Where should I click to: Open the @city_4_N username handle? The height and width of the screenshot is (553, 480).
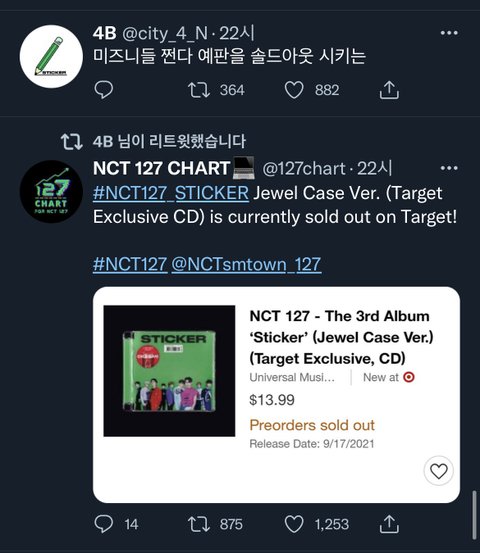[165, 34]
